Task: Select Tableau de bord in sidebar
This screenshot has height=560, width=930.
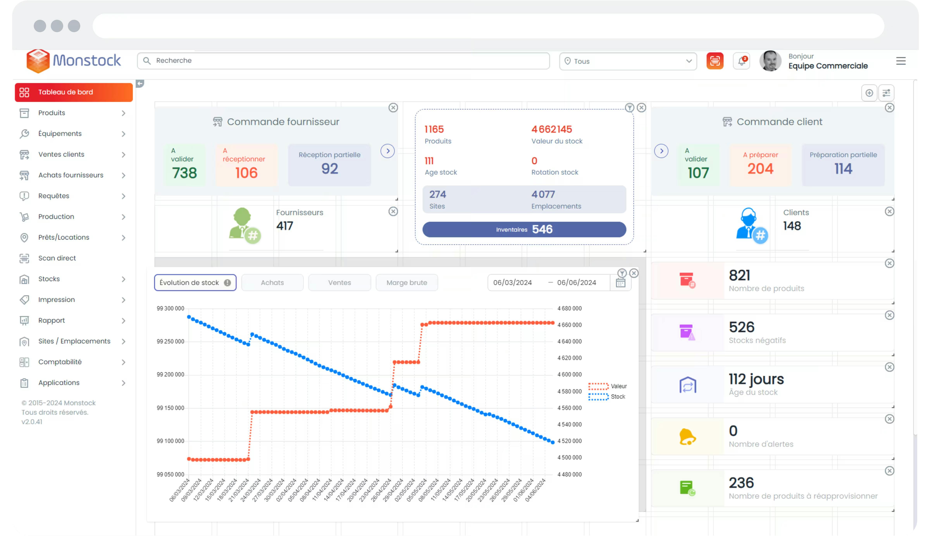Action: 74,92
